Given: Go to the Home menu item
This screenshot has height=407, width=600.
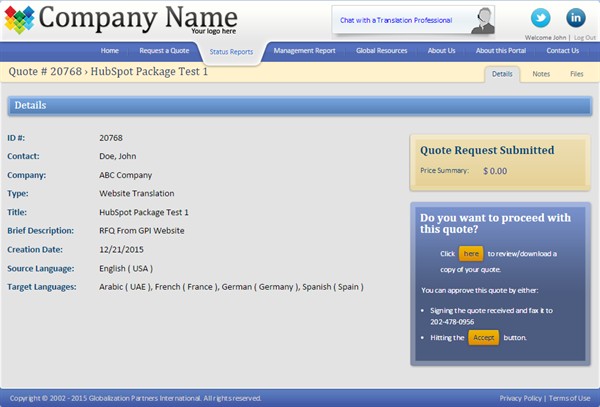Looking at the screenshot, I should (x=110, y=50).
